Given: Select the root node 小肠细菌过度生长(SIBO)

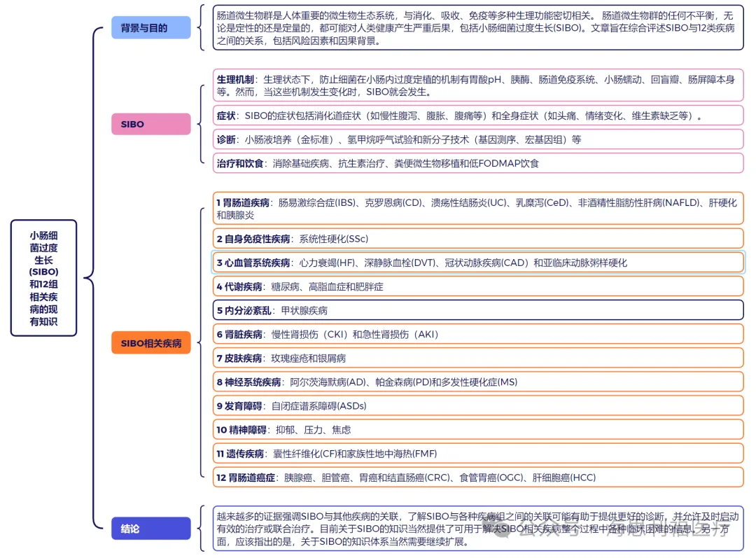Looking at the screenshot, I should pos(43,278).
